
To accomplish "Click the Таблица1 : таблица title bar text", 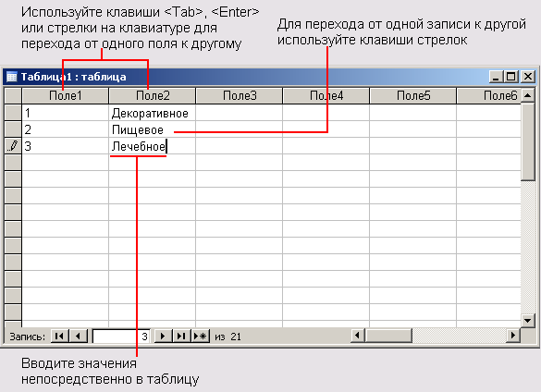I will point(73,77).
